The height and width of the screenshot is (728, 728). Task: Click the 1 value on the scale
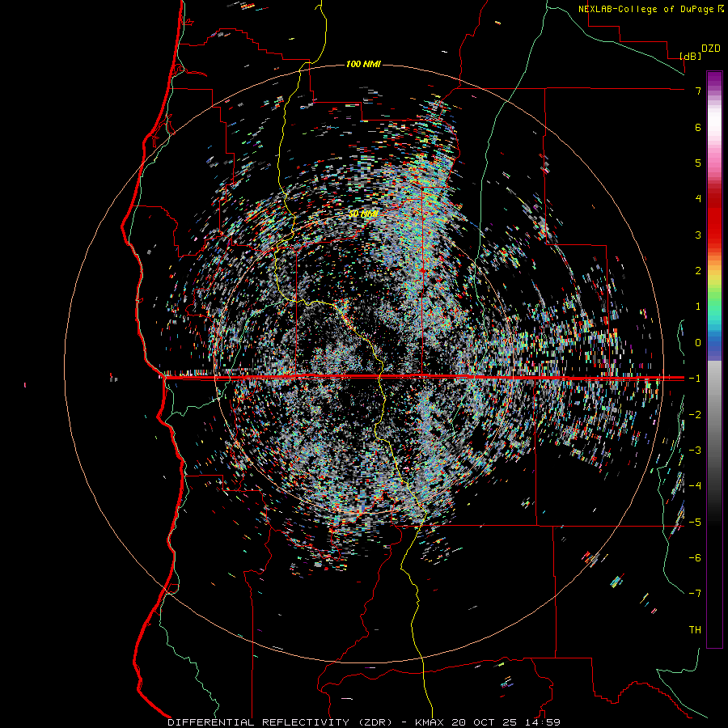[x=698, y=307]
